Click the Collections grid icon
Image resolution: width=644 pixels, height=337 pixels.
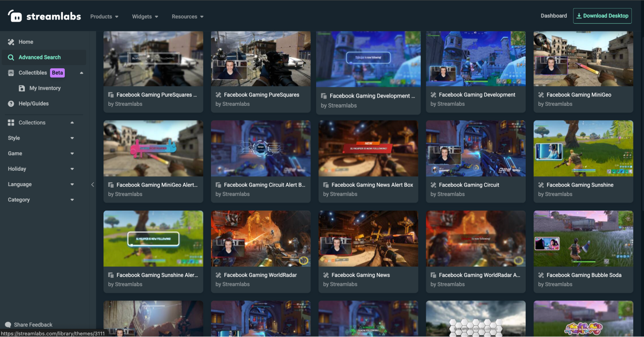(x=11, y=123)
